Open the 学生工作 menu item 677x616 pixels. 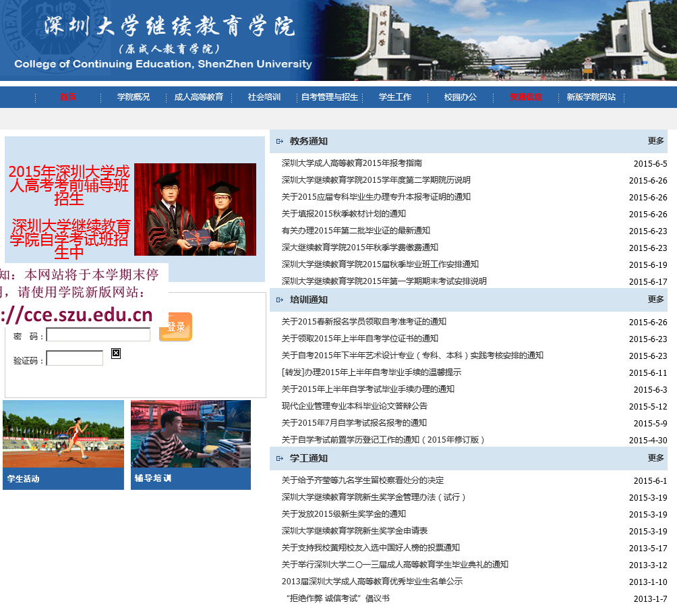pos(395,97)
